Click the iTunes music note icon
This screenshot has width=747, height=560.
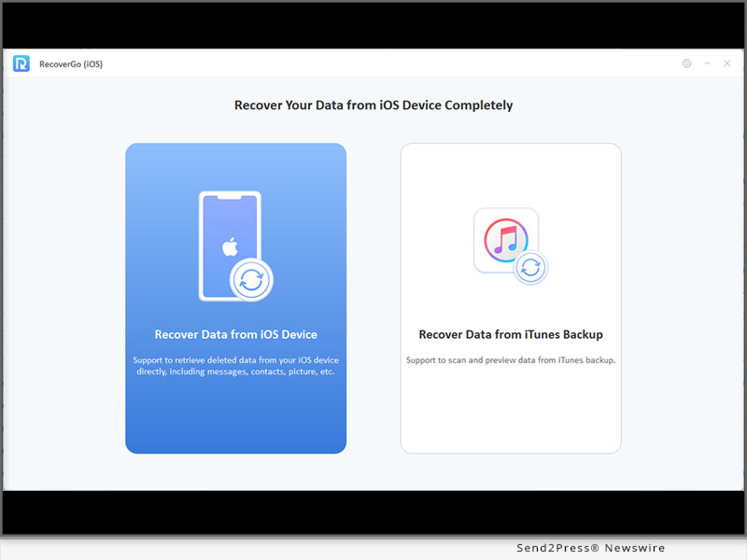505,240
